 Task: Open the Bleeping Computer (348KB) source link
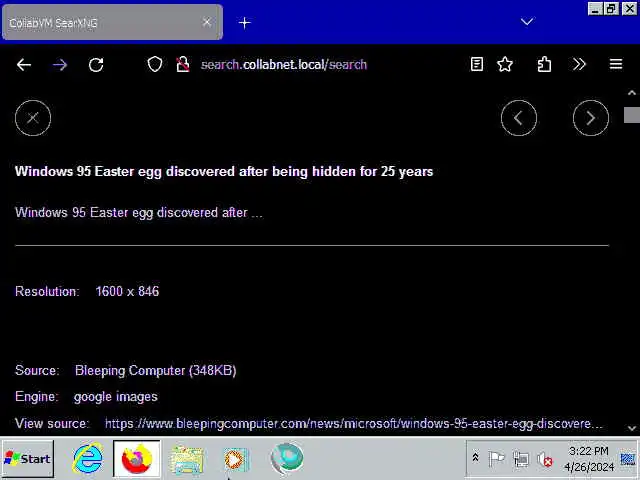point(156,371)
